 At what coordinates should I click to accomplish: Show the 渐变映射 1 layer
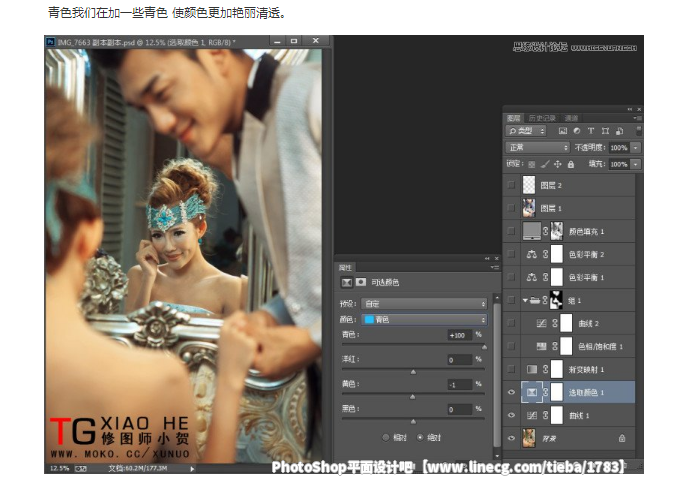click(x=511, y=369)
